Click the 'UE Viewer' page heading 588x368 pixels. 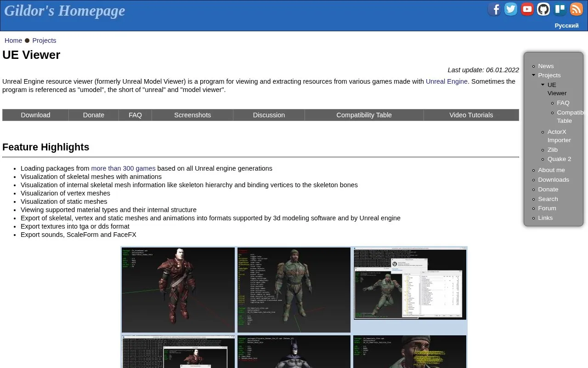[x=31, y=55]
